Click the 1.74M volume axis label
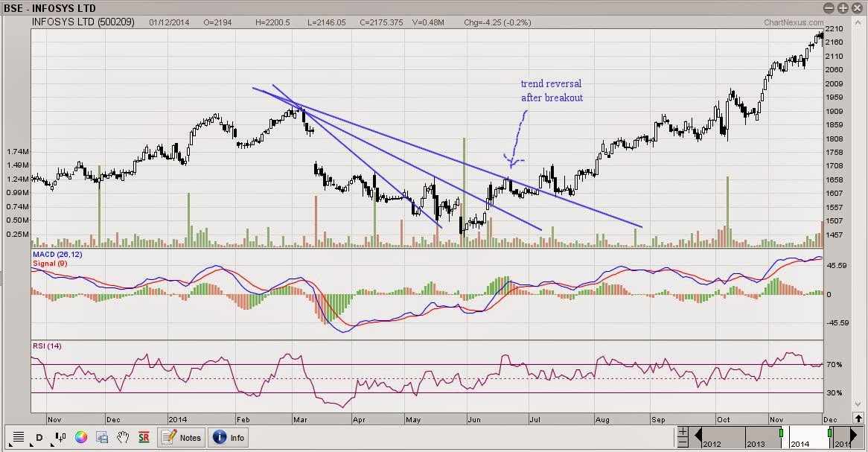Viewport: 868px width, 452px height. coord(18,151)
